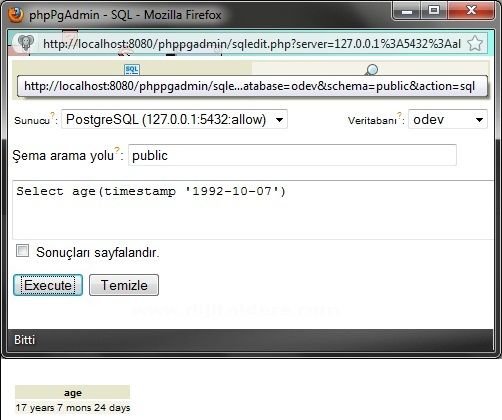The height and width of the screenshot is (420, 502).
Task: Open the SQL tab icon
Action: click(x=132, y=69)
